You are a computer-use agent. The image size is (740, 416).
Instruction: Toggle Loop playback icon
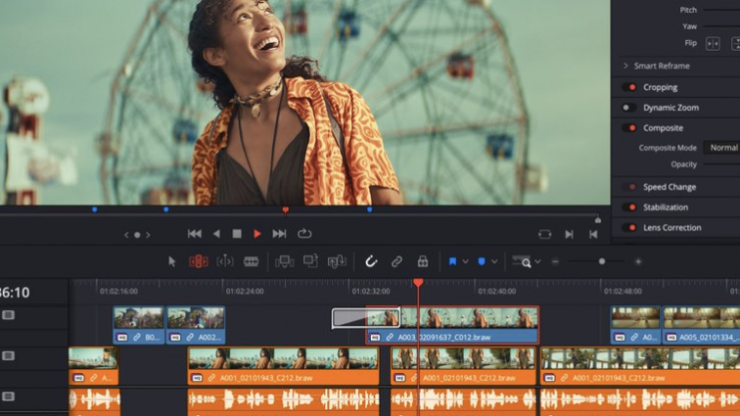pyautogui.click(x=304, y=233)
